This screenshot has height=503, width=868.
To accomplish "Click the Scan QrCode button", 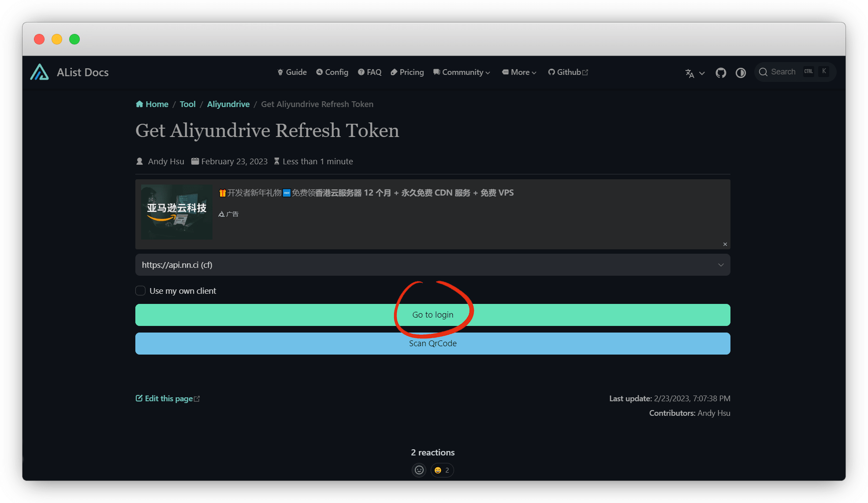I will (x=432, y=344).
